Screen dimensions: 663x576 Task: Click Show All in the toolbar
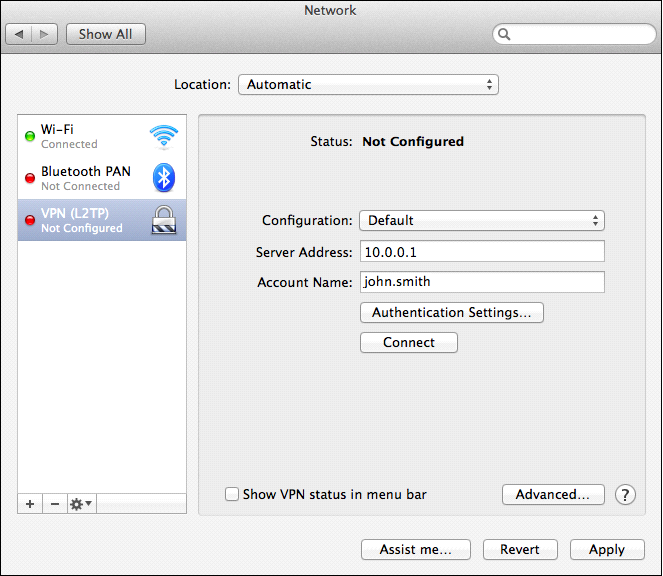106,34
